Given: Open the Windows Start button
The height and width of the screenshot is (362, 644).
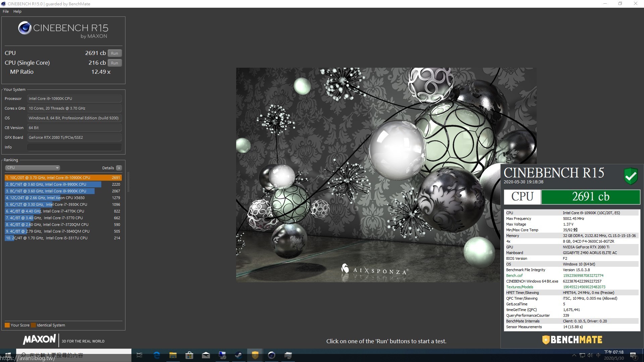Looking at the screenshot, I should coord(8,355).
